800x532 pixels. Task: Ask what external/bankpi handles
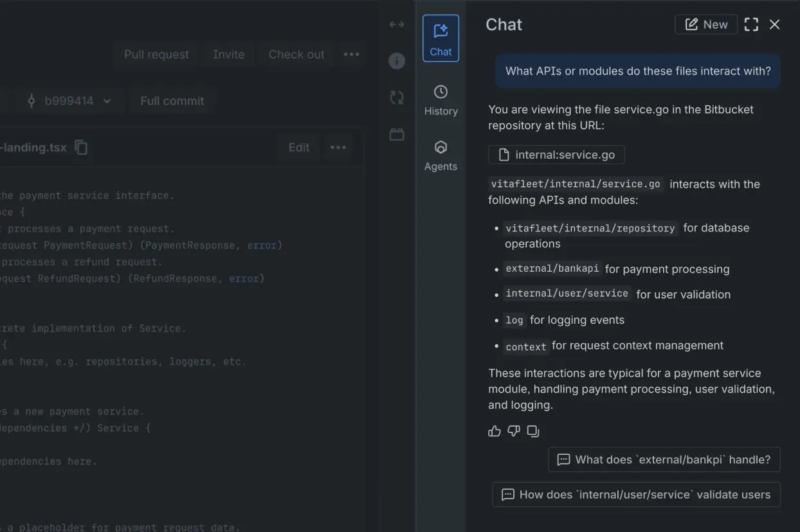coord(664,459)
